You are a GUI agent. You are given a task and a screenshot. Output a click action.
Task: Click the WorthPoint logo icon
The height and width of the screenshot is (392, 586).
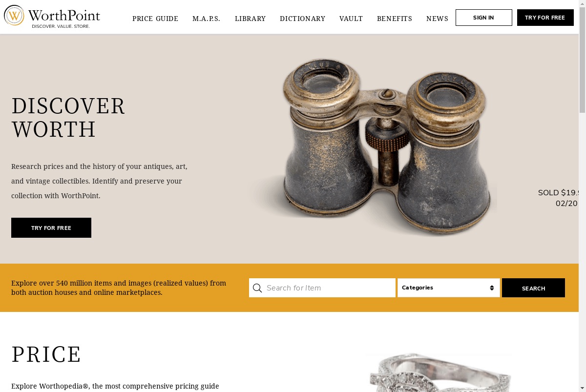(x=14, y=16)
